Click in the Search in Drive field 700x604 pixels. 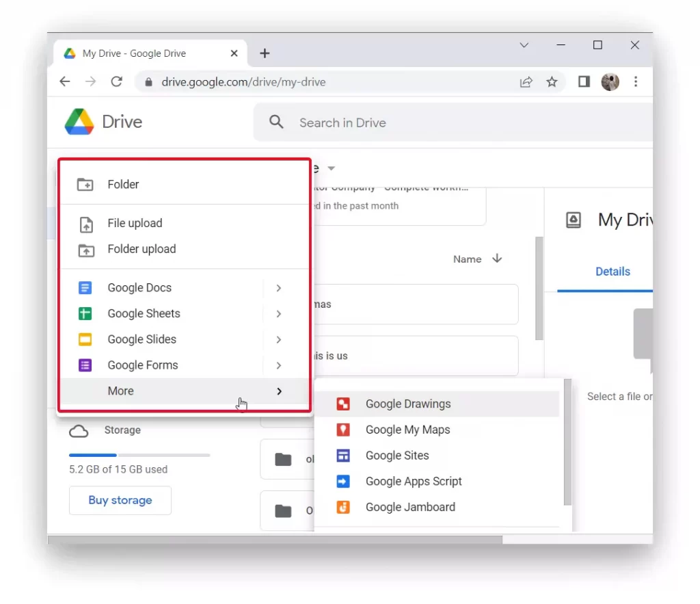(x=453, y=122)
